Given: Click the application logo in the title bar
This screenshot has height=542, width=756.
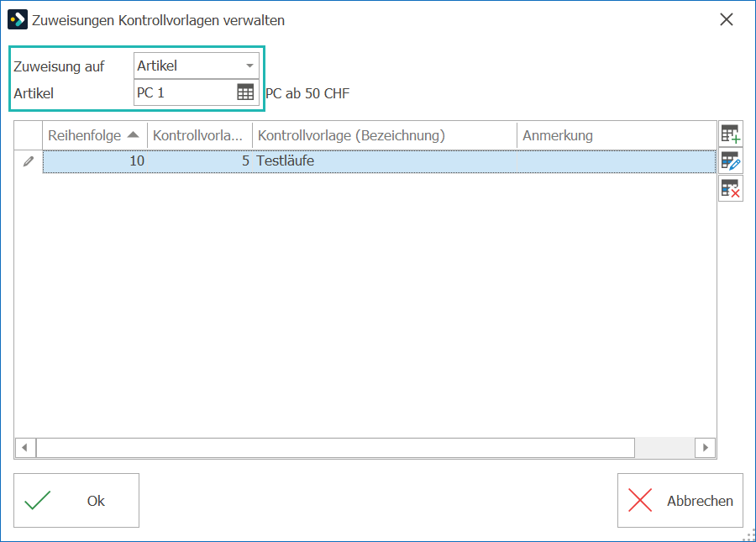Looking at the screenshot, I should 18,20.
